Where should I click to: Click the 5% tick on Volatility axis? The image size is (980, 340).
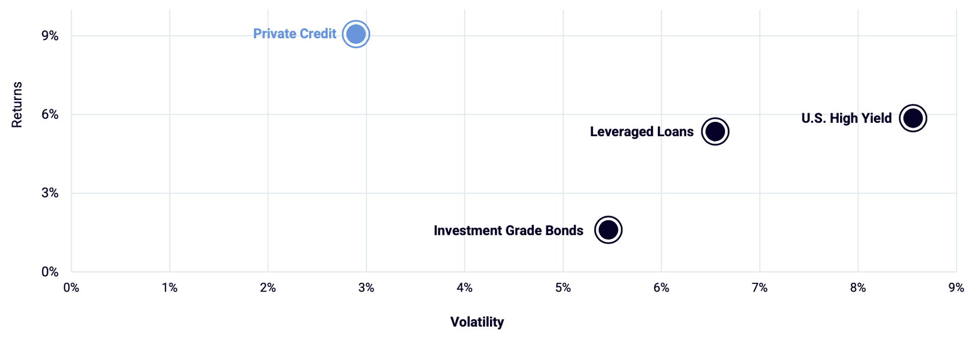tap(563, 288)
